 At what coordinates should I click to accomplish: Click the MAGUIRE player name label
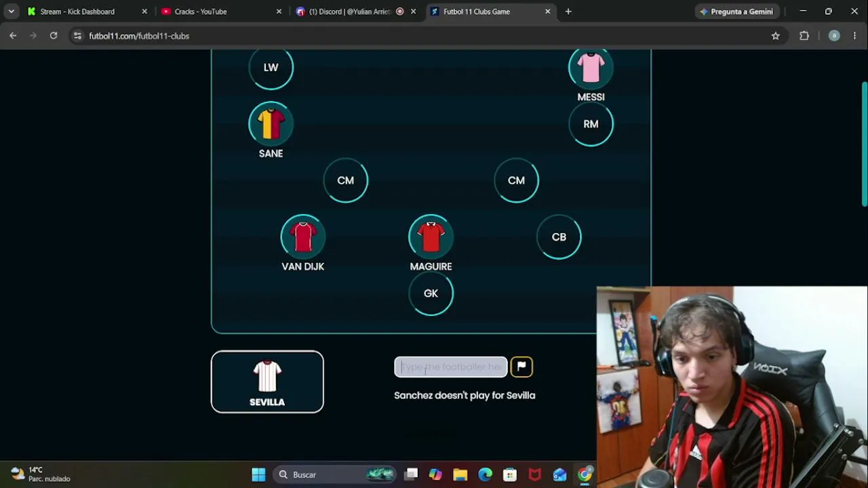coord(431,266)
